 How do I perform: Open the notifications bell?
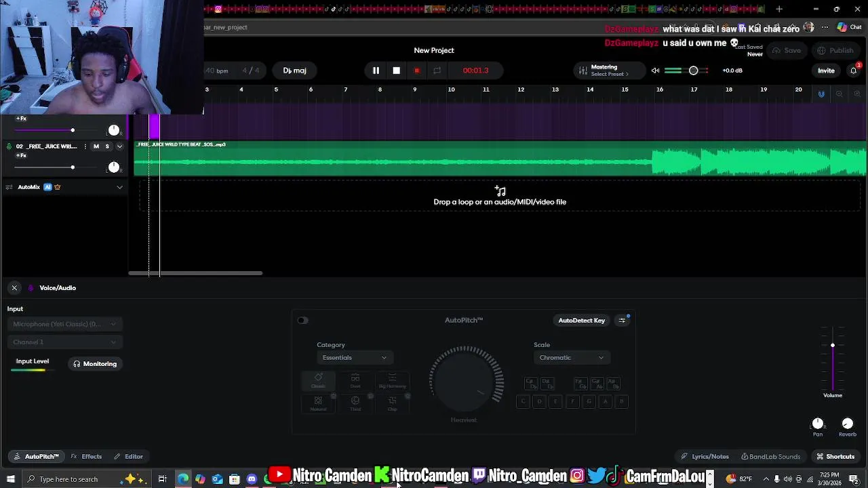[854, 70]
